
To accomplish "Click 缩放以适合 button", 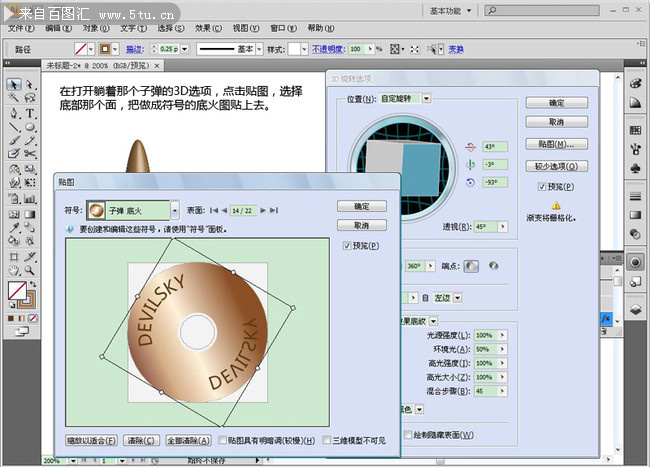I will point(91,440).
